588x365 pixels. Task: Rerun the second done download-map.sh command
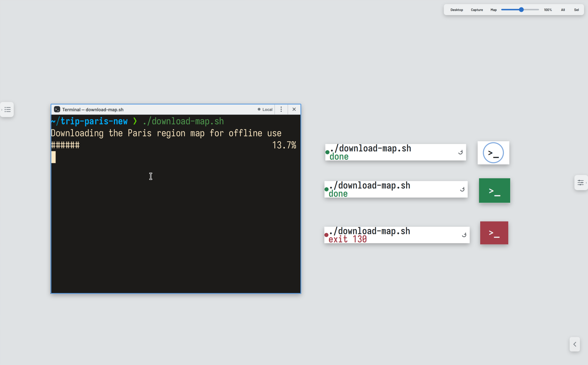[462, 189]
